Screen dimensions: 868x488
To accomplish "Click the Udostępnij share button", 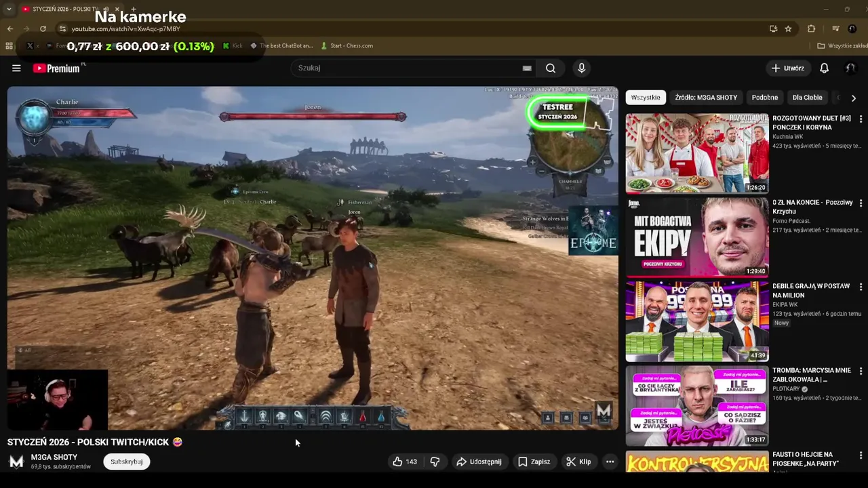I will pos(479,462).
